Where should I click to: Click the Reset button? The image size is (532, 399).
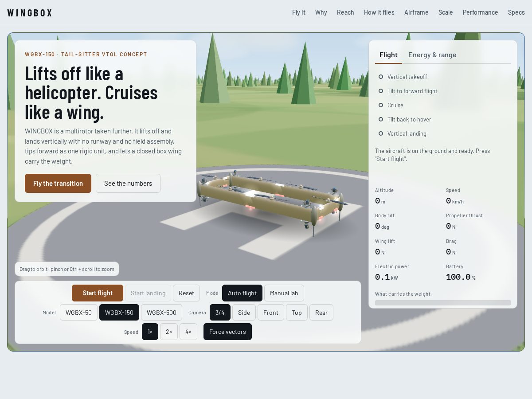186,293
